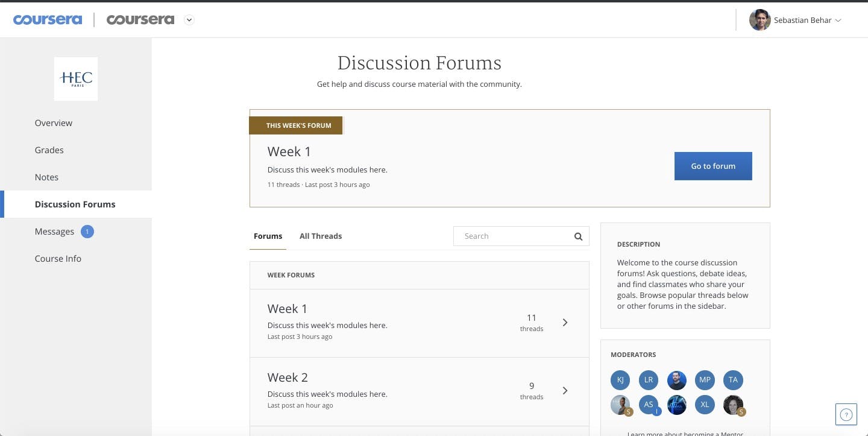Click Sebastian Behar's profile photo

pyautogui.click(x=759, y=20)
